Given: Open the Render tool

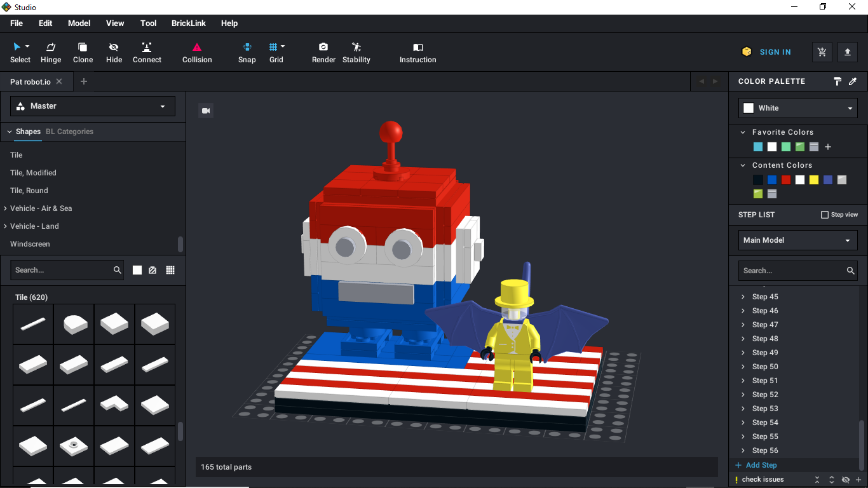Looking at the screenshot, I should pos(323,52).
